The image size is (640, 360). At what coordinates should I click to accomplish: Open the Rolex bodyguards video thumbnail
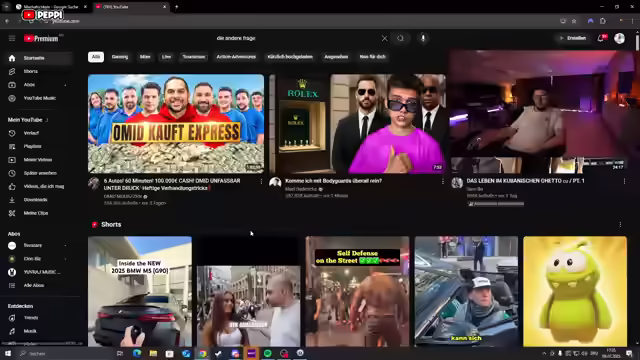[358, 124]
